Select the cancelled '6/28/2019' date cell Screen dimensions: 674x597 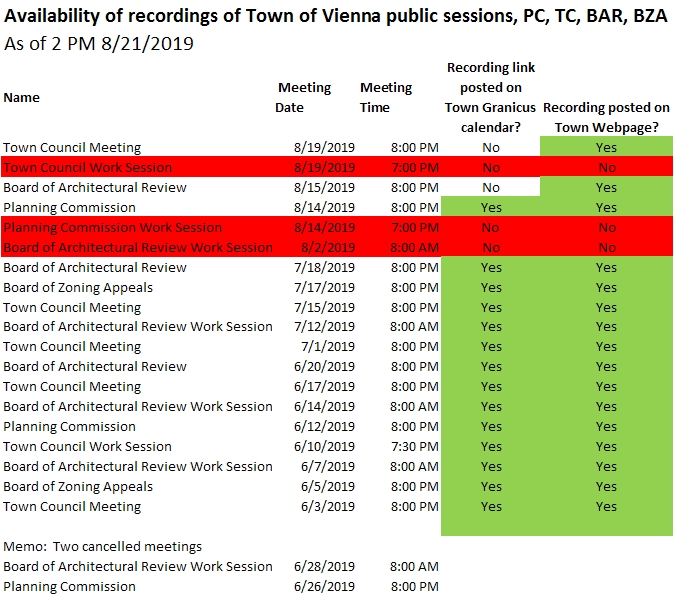tap(324, 566)
